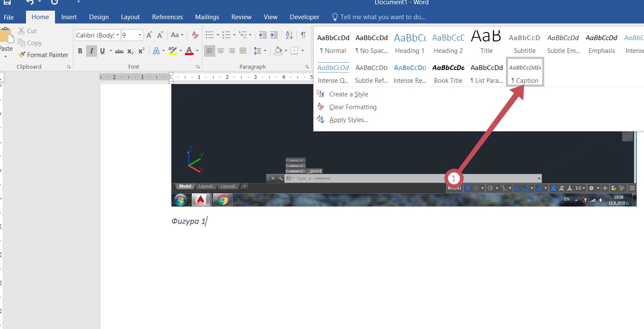This screenshot has width=644, height=329.
Task: Click the Grow Font Size icon
Action: point(149,35)
